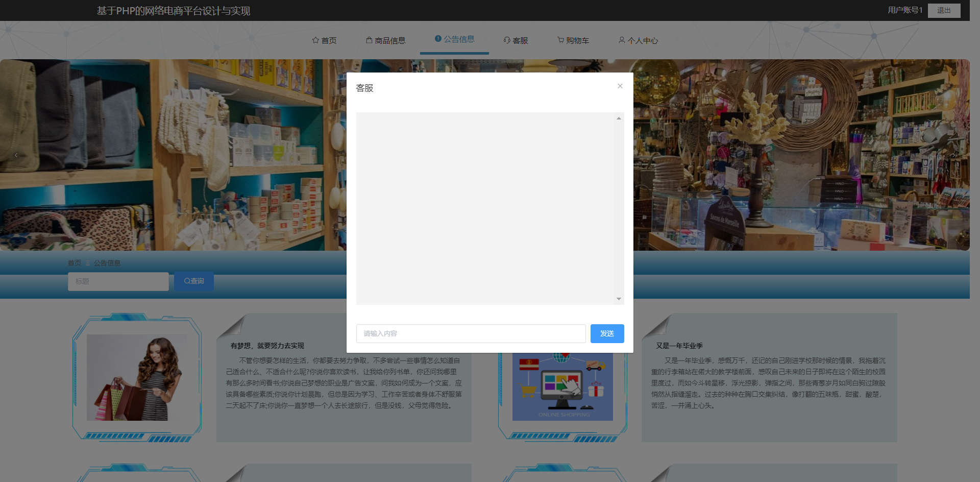Click the magnifier icon inside the 查询 button

pos(186,281)
